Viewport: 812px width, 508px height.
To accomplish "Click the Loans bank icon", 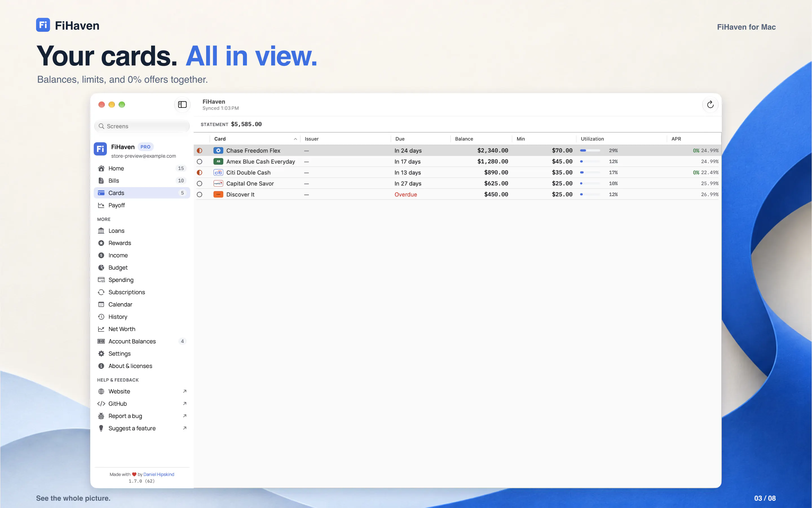I will [x=101, y=231].
